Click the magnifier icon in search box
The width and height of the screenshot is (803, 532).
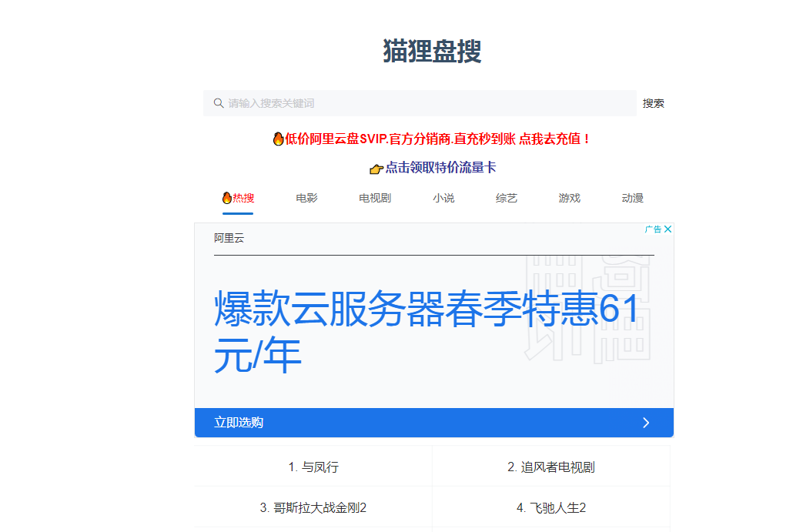click(219, 103)
